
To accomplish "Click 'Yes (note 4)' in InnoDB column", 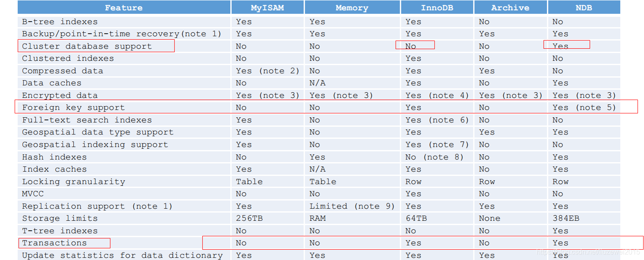I will (x=437, y=95).
